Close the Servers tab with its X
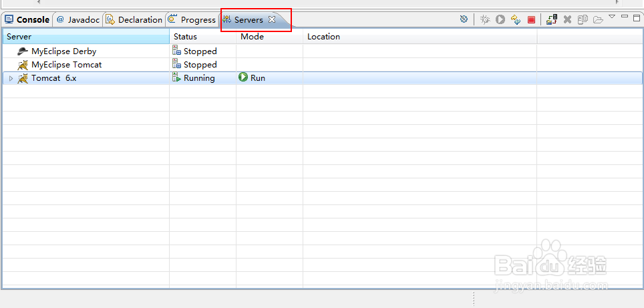Screen dimensions: 644x308 [x=271, y=19]
